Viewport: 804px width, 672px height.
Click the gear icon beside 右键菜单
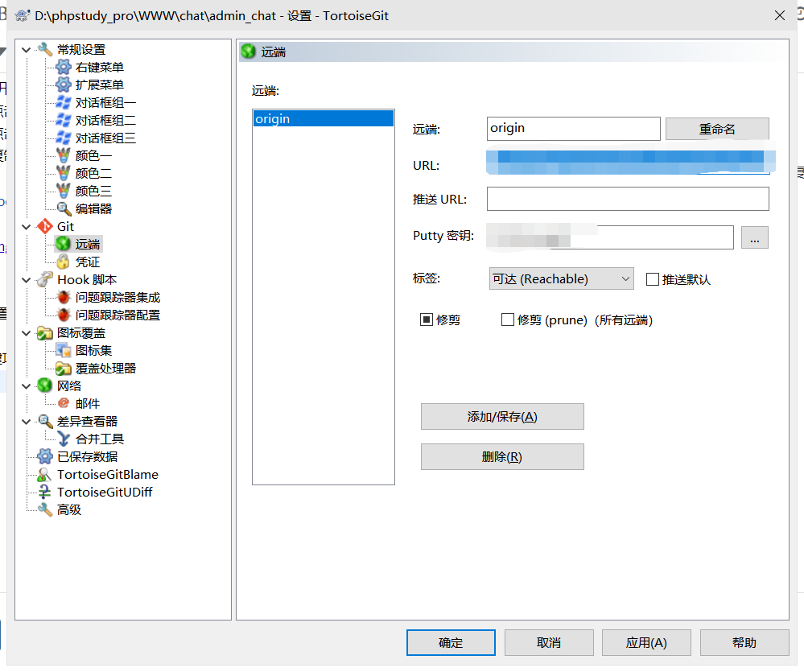coord(63,67)
